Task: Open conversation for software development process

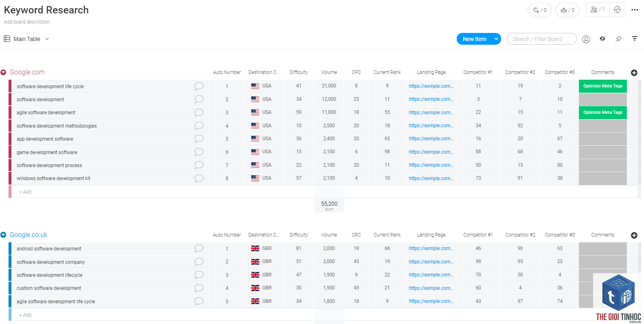Action: coord(199,165)
